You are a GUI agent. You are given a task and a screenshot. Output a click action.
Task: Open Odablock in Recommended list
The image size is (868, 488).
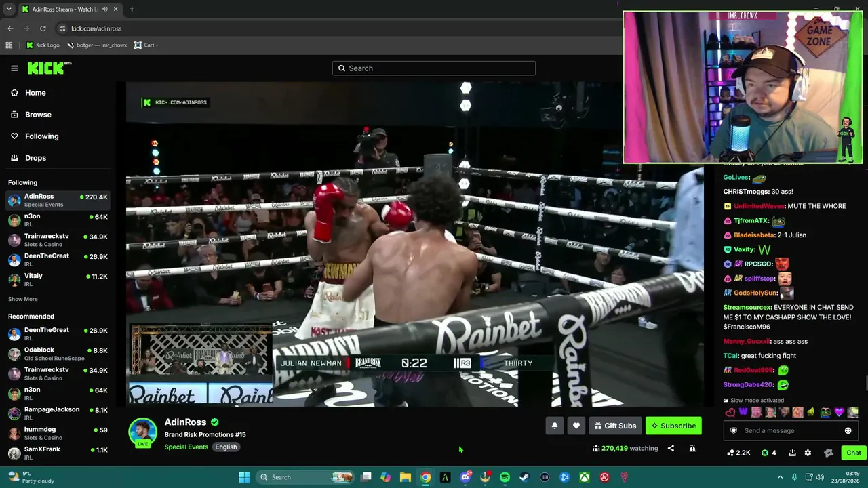coord(58,354)
